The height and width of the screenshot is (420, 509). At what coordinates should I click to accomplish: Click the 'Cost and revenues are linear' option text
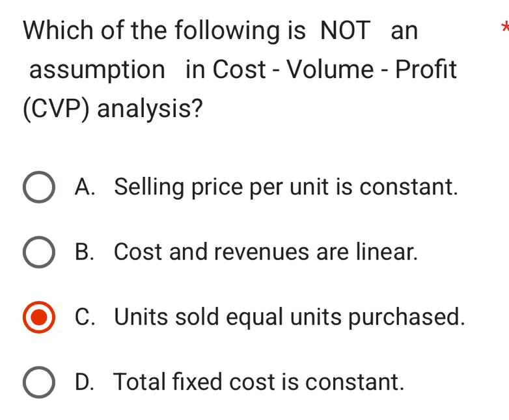(266, 252)
